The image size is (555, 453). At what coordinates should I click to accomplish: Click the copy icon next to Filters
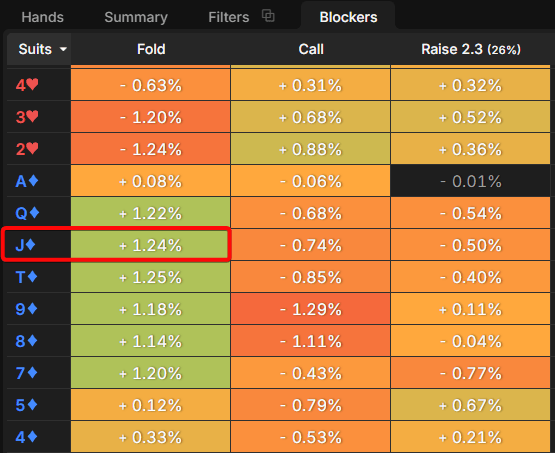[x=268, y=16]
